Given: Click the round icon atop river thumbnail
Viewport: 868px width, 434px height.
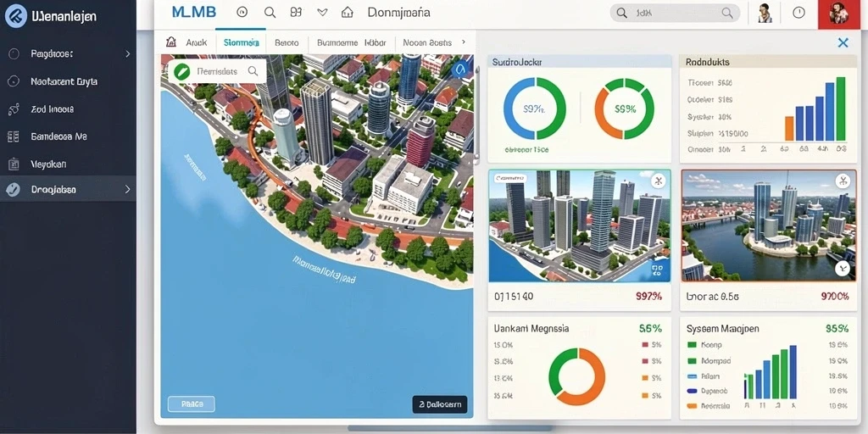Looking at the screenshot, I should tap(842, 180).
